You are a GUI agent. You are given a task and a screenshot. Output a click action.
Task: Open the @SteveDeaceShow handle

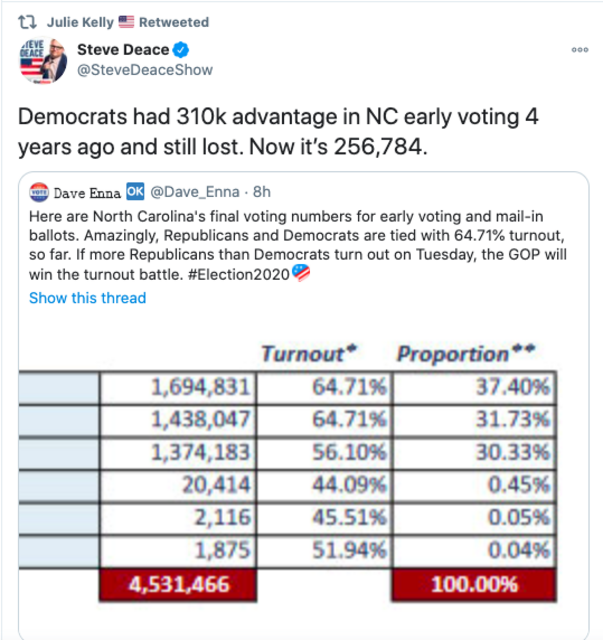145,70
